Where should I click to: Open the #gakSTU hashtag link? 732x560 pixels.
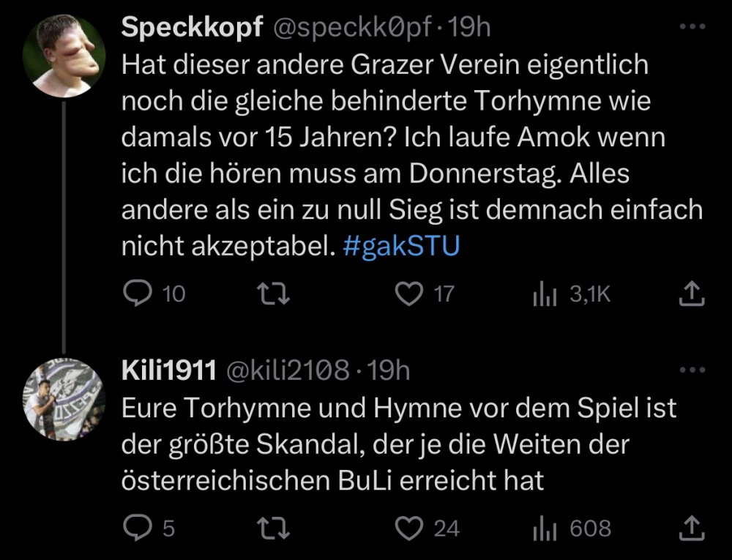click(x=400, y=247)
